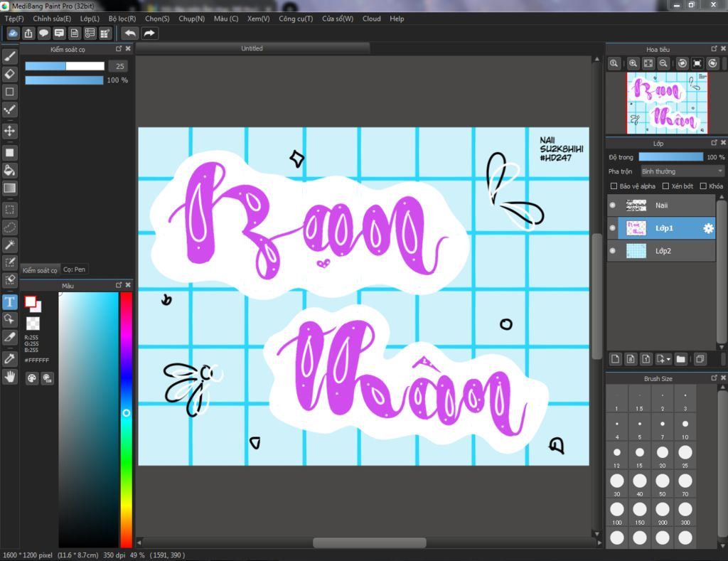The height and width of the screenshot is (561, 728).
Task: Undock the Lớp layers panel
Action: coord(714,143)
